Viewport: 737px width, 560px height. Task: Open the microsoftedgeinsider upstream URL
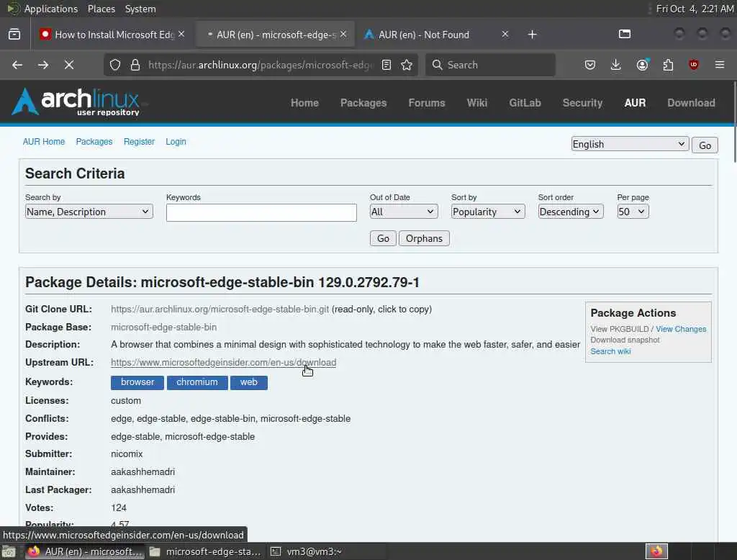pos(223,363)
